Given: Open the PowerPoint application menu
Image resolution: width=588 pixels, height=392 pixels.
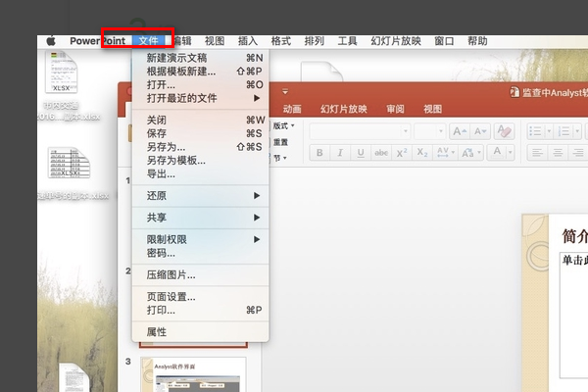Looking at the screenshot, I should pos(97,40).
